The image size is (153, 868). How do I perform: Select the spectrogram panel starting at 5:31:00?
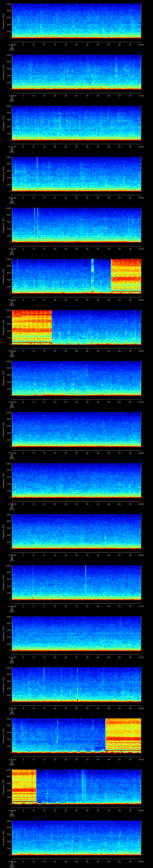pos(76,123)
